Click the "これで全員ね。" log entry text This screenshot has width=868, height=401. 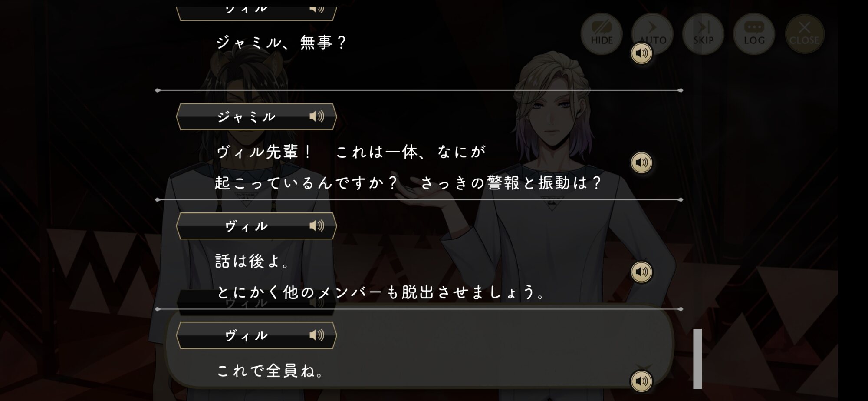[x=270, y=371]
